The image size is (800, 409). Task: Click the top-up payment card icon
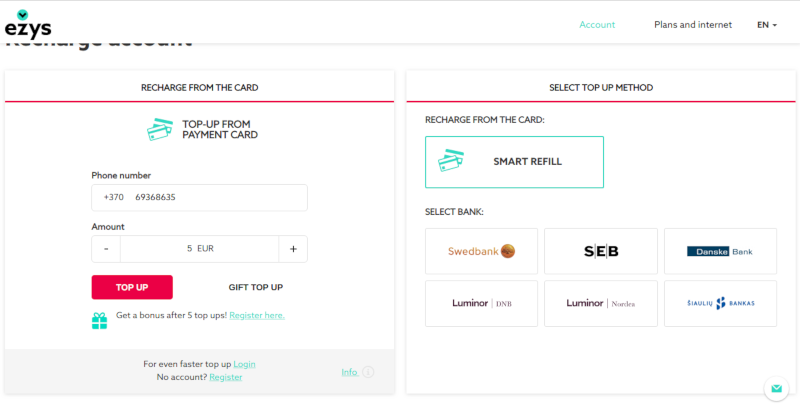point(160,130)
